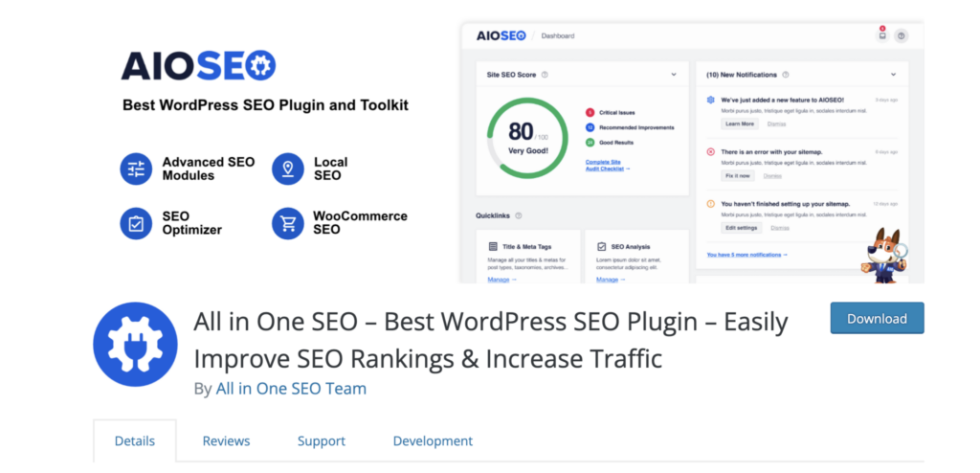Click the dog mascot with magnifying glass
This screenshot has height=473, width=980.
884,257
